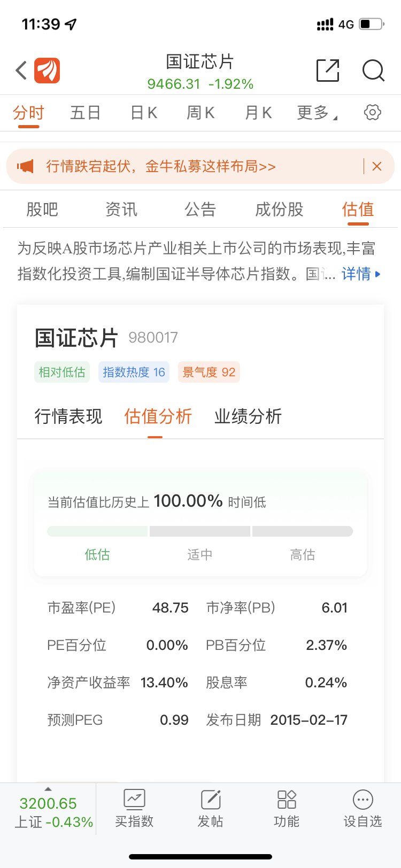The width and height of the screenshot is (401, 868).
Task: Tap the back arrow icon
Action: point(21,71)
